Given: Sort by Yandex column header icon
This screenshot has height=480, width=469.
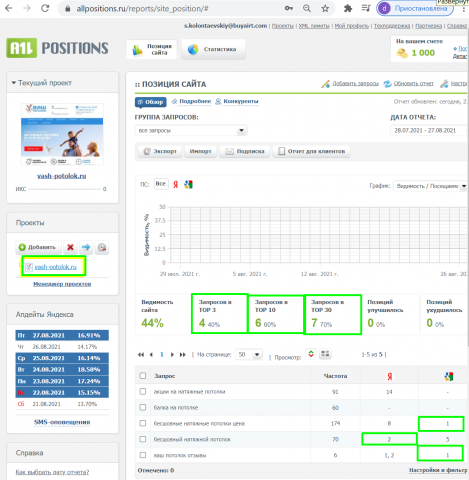Looking at the screenshot, I should [x=389, y=376].
